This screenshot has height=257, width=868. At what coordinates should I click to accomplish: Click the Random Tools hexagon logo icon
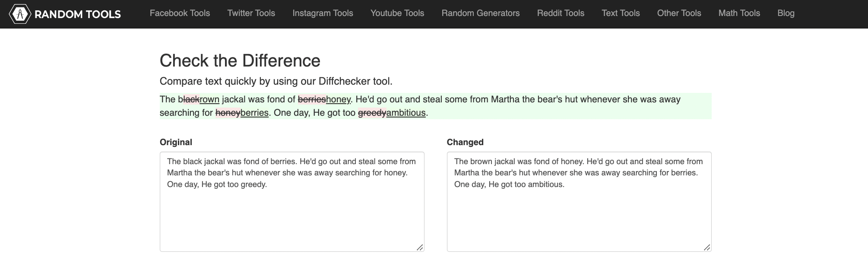click(x=19, y=14)
